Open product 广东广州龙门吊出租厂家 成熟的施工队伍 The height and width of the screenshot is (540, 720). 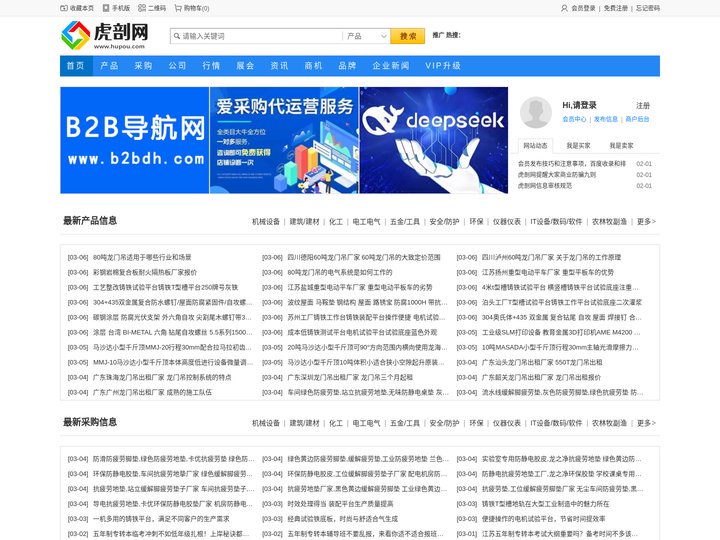(x=152, y=392)
